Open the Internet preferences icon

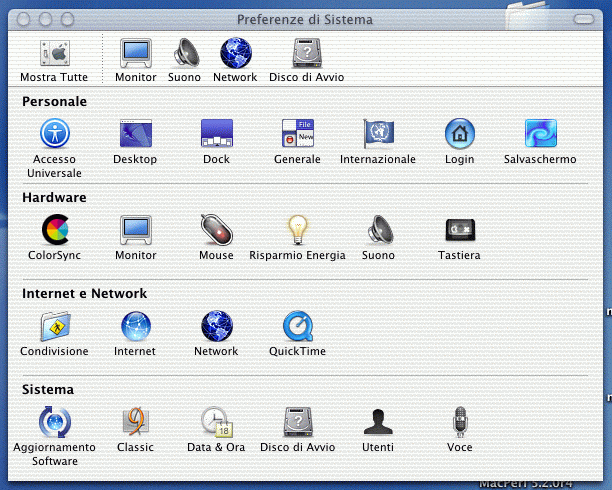(x=136, y=326)
